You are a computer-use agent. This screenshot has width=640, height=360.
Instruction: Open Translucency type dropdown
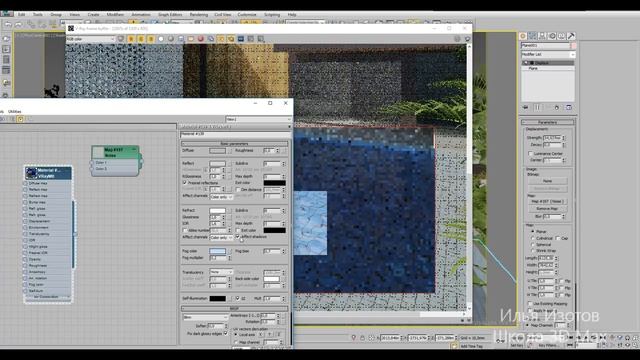tap(221, 272)
